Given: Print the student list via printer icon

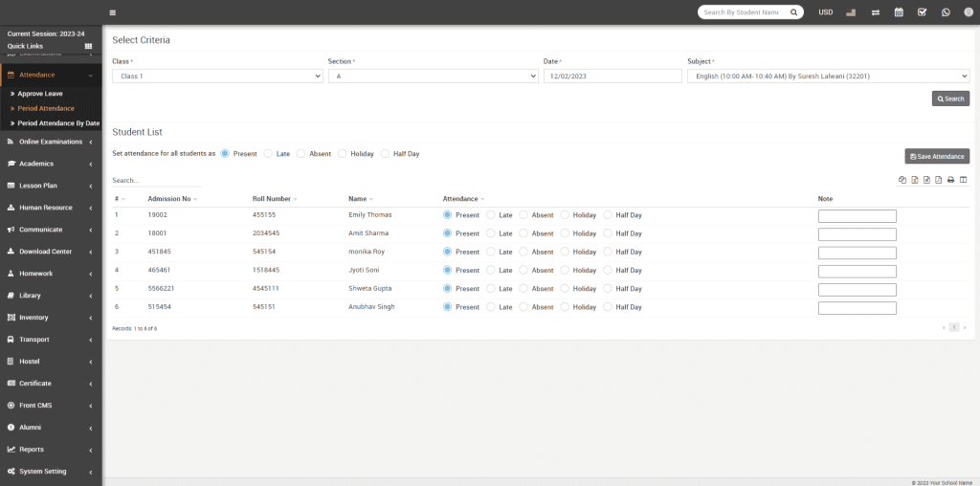Looking at the screenshot, I should [950, 180].
